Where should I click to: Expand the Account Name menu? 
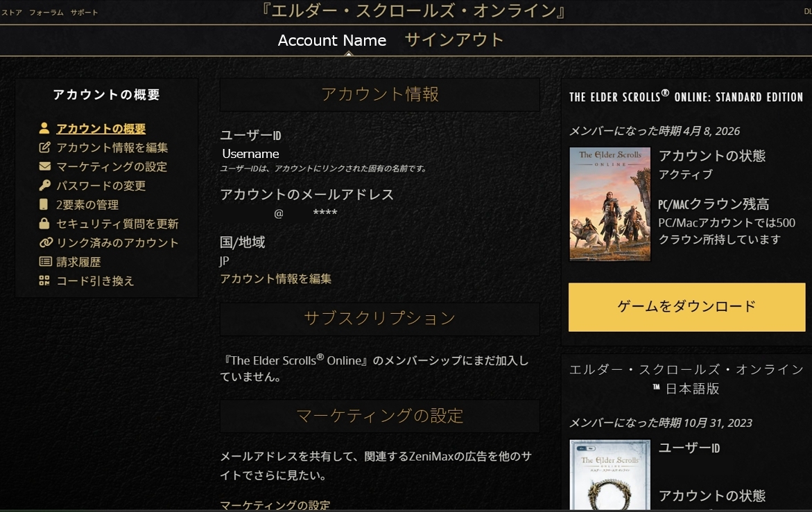point(331,41)
